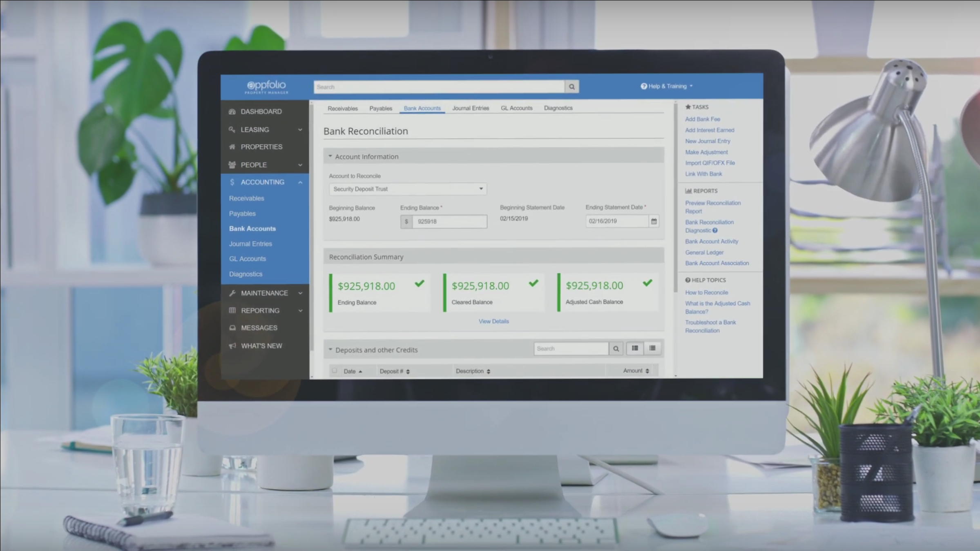
Task: Click the Deposits search magnifier button
Action: [616, 349]
